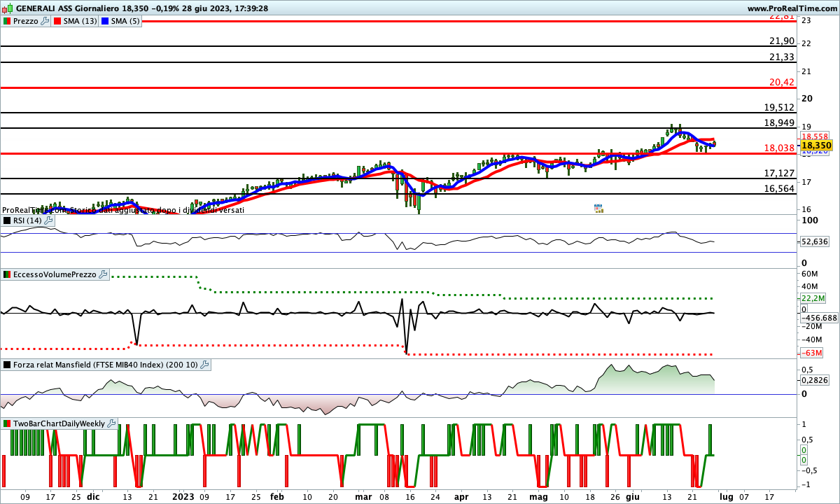Click the −456.688 volume excess value
Image resolution: width=840 pixels, height=504 pixels.
[818, 317]
